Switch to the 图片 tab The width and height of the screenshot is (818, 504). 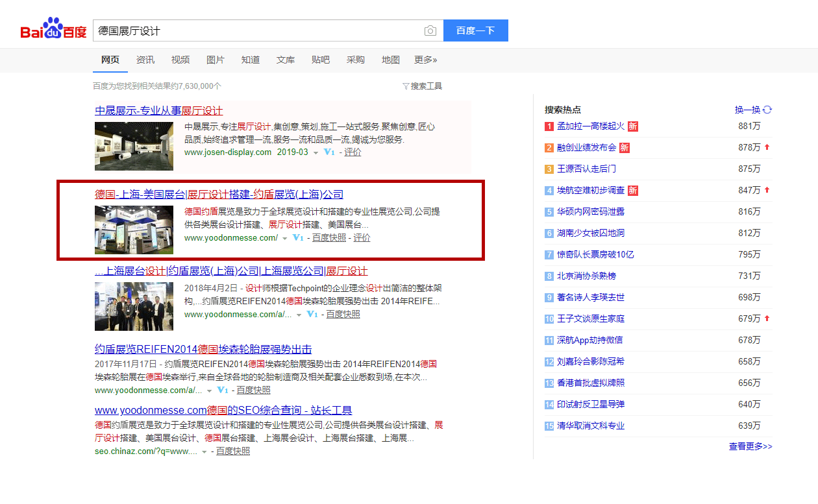coord(216,60)
